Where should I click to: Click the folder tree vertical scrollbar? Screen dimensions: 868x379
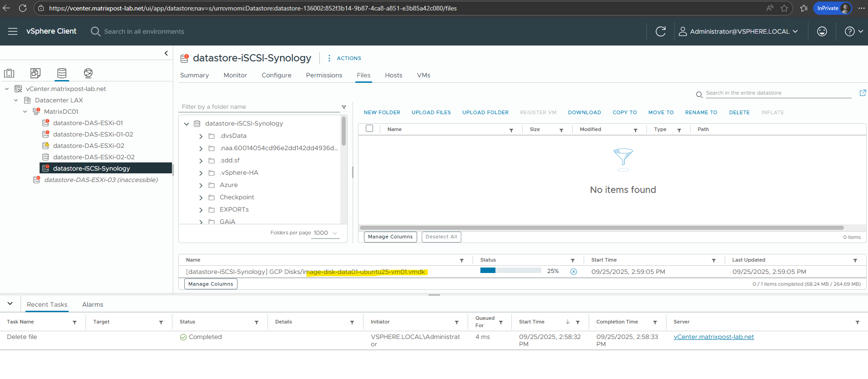pos(343,131)
